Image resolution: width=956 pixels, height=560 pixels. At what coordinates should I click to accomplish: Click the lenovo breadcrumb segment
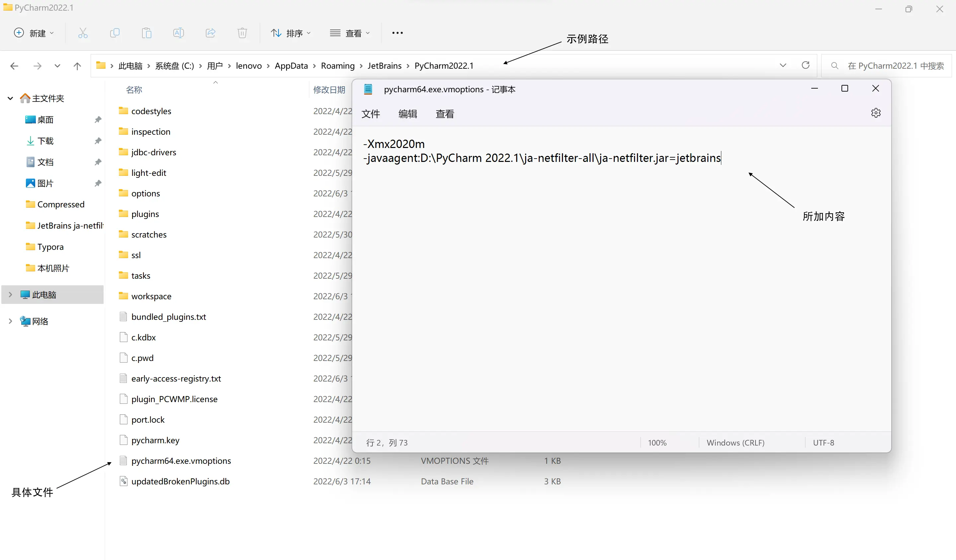pyautogui.click(x=249, y=66)
